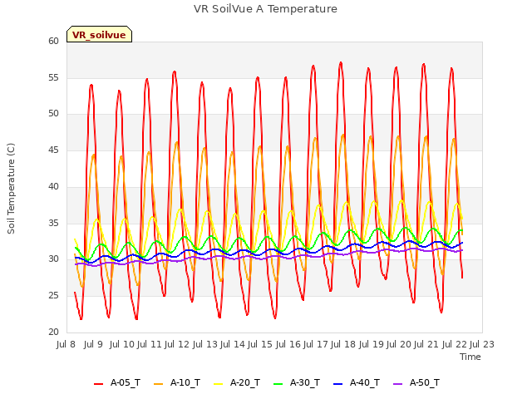Select the A-50_T legend label
The width and height of the screenshot is (532, 399).
point(425,383)
